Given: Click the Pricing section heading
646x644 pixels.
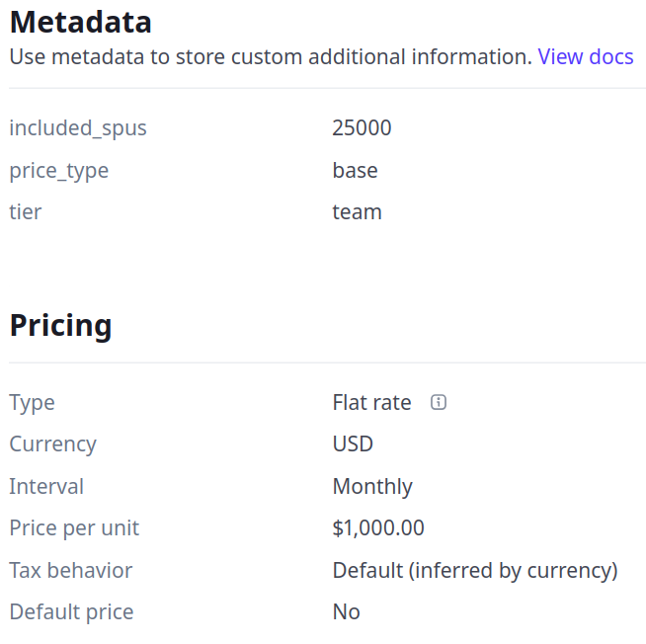Looking at the screenshot, I should [x=60, y=325].
